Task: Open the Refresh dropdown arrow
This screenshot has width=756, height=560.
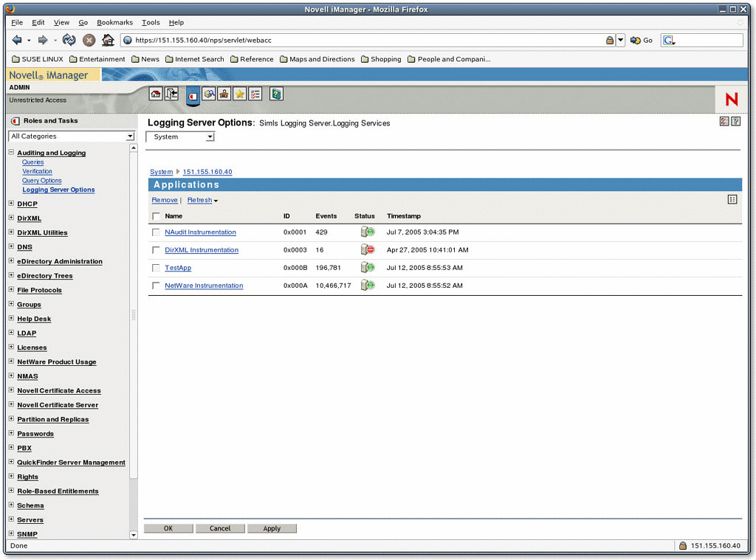Action: coord(216,201)
